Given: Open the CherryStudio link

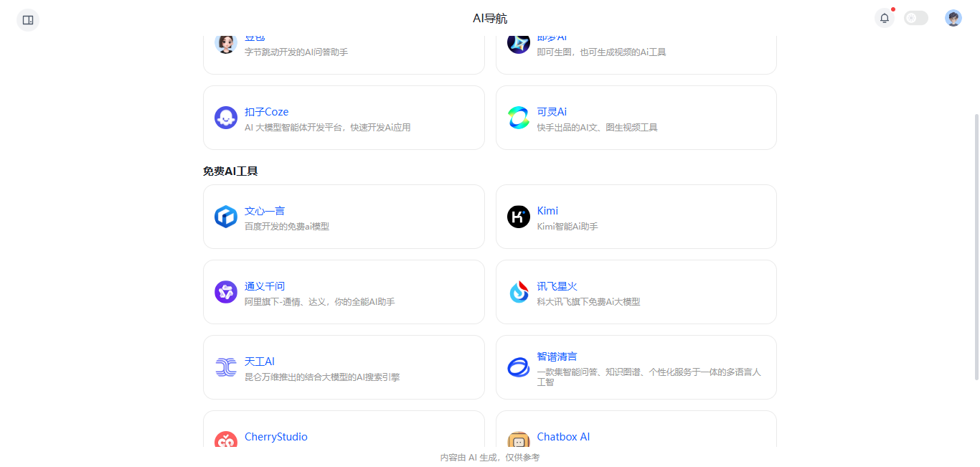Looking at the screenshot, I should coord(276,437).
